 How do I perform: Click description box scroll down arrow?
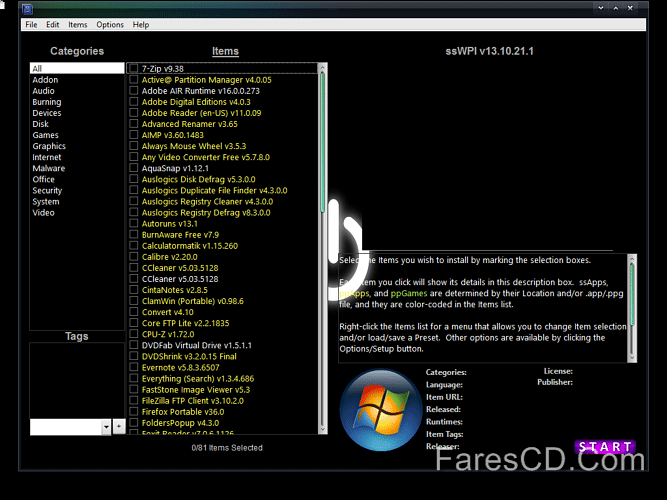[632, 358]
